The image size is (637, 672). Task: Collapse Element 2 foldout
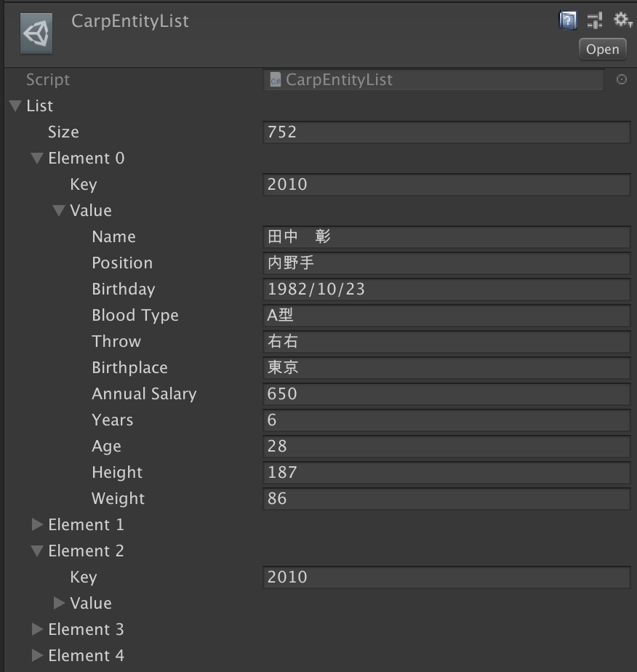coord(37,551)
